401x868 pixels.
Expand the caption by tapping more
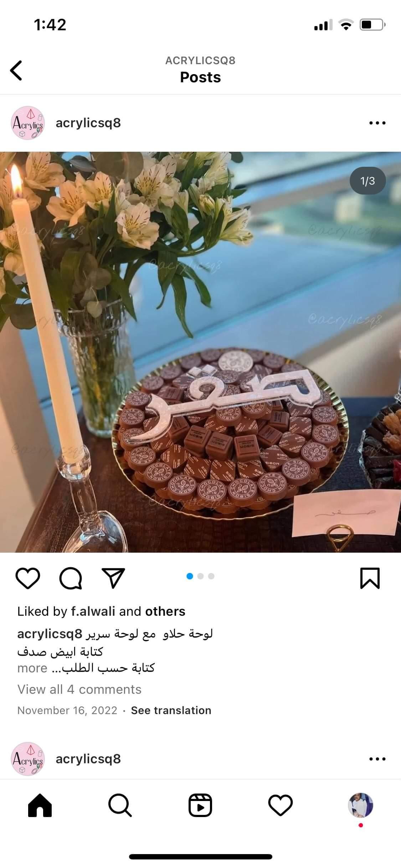(x=32, y=668)
